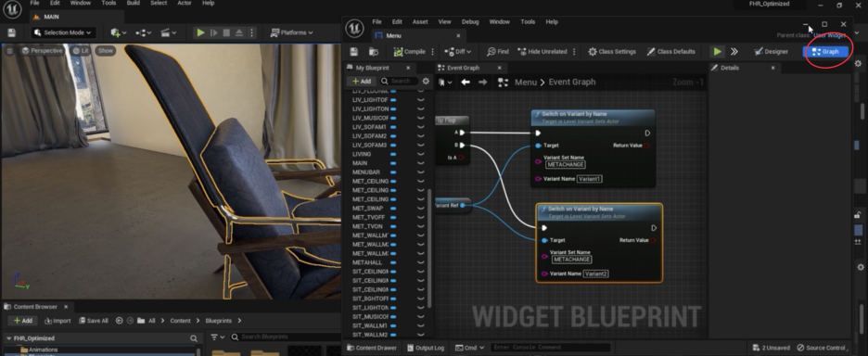
Task: Click Add in My Blueprint panel
Action: tap(362, 81)
